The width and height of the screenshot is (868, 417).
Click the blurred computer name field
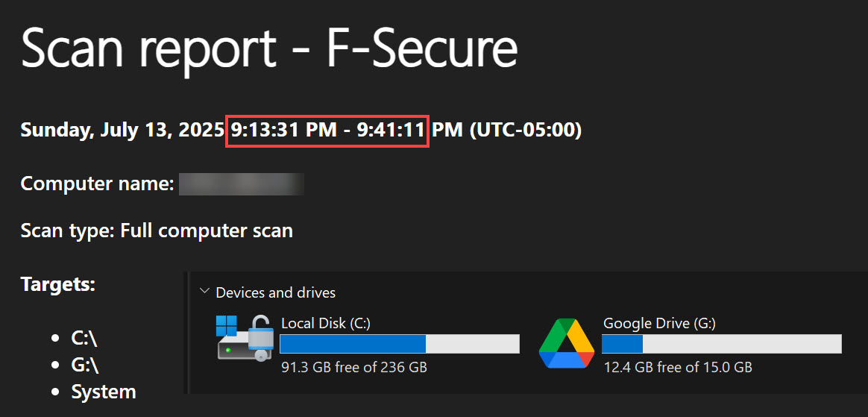(x=242, y=184)
